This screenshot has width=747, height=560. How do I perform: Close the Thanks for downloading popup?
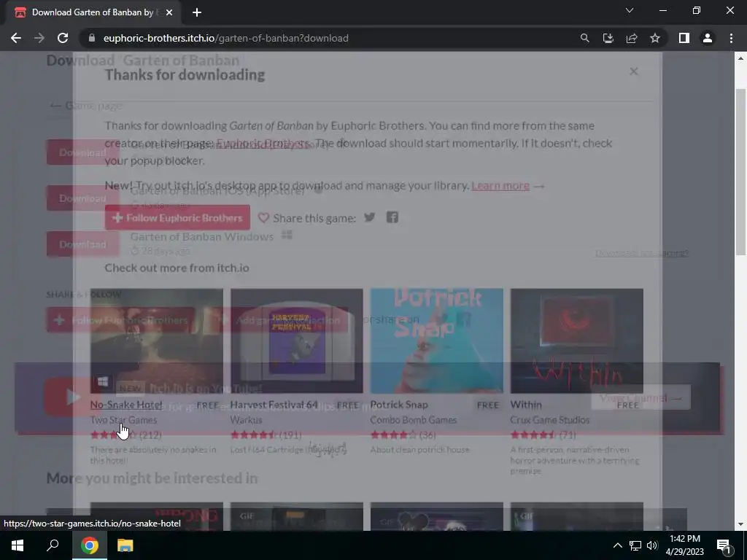click(x=633, y=71)
